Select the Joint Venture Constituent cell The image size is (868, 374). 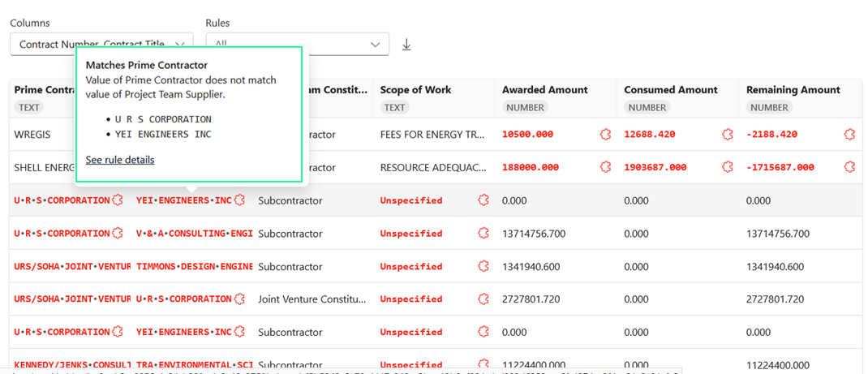point(312,299)
